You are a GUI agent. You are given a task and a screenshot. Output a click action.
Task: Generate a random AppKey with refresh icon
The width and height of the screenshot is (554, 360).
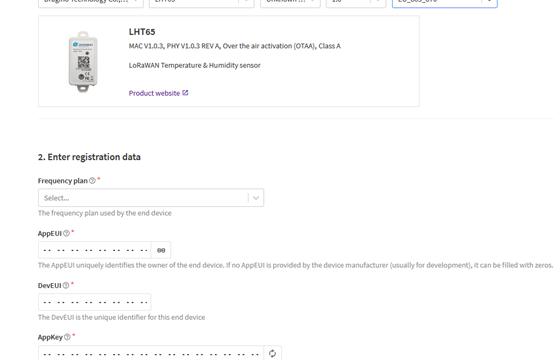(x=272, y=353)
